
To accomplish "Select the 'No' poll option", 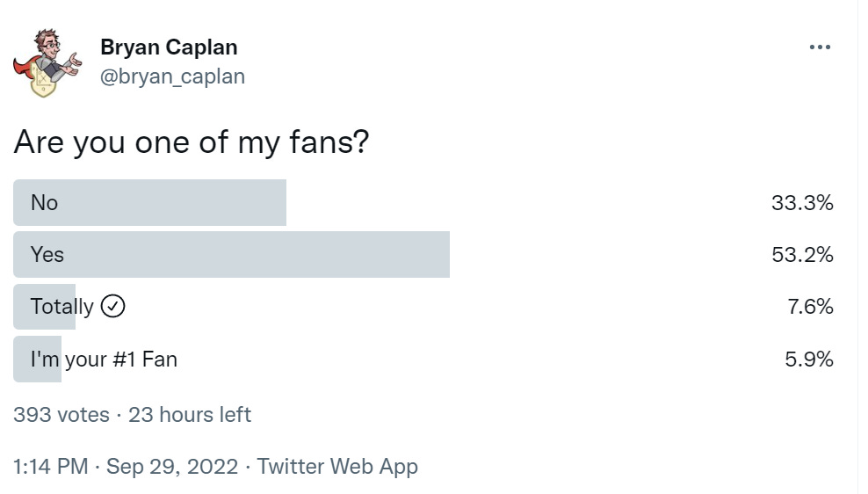I will (x=44, y=203).
